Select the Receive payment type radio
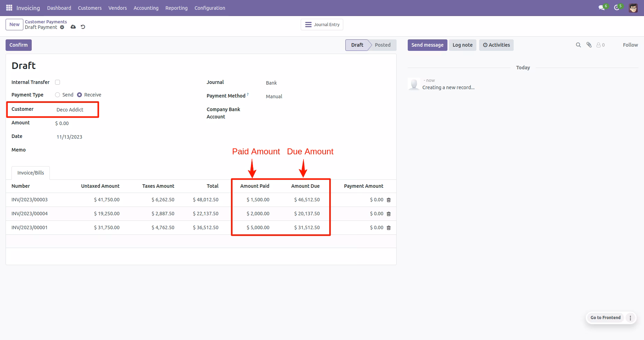Screen dimensions: 644x340 tap(79, 95)
